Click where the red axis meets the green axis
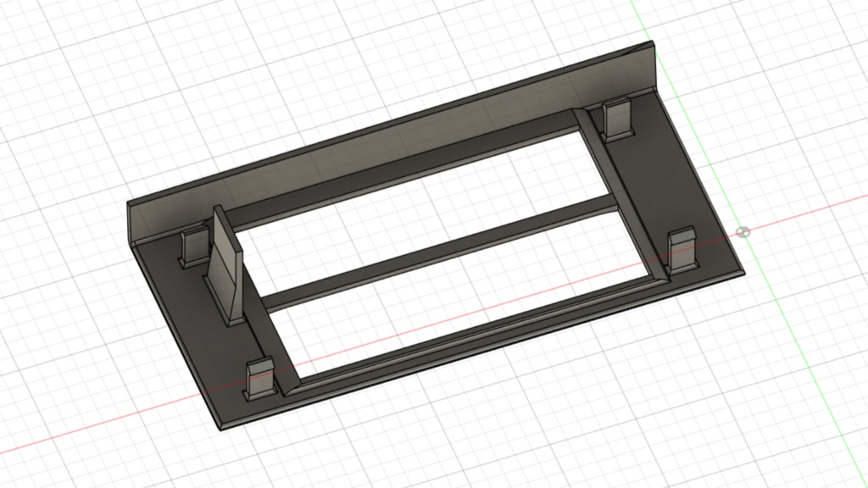The image size is (868, 488). click(x=745, y=232)
